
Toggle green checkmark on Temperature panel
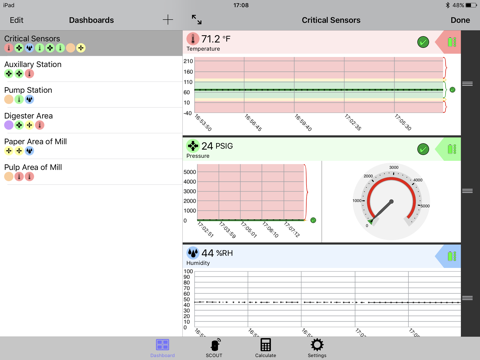tap(423, 42)
